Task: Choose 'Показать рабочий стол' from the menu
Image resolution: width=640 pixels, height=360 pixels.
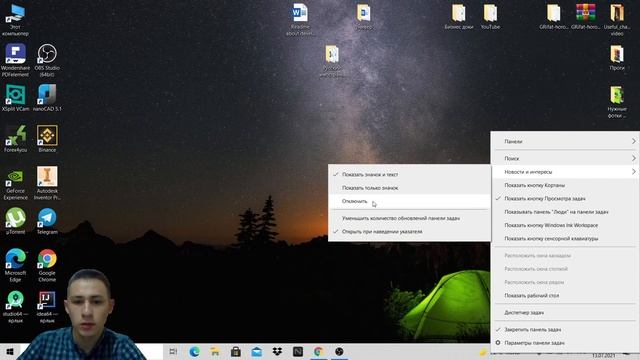Action: tap(565, 295)
